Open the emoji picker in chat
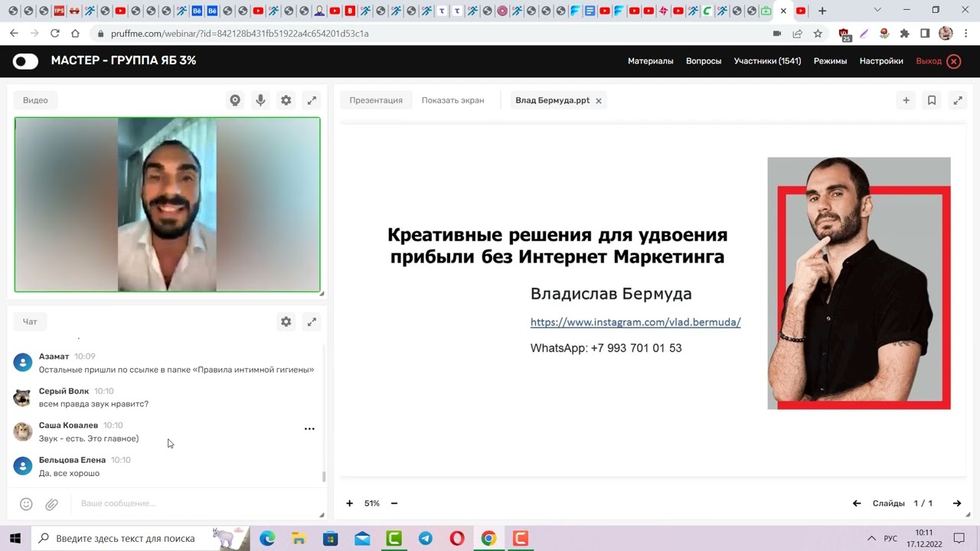Image resolution: width=980 pixels, height=551 pixels. [26, 504]
